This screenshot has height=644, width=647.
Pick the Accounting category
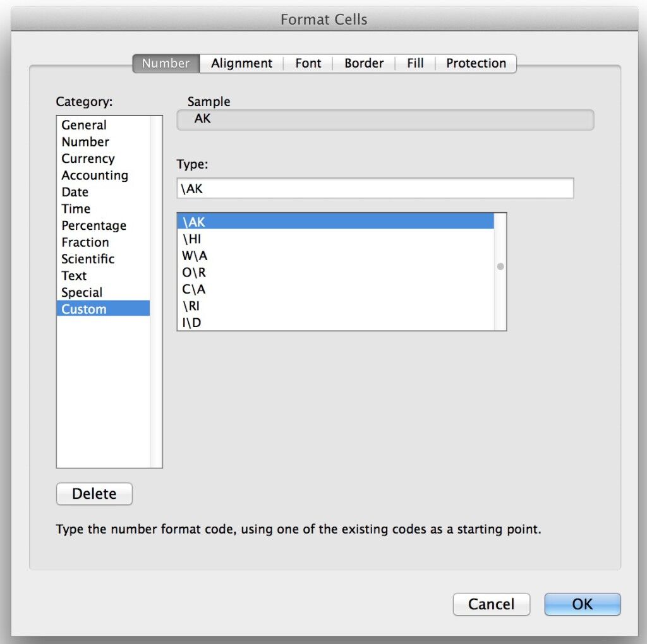94,176
